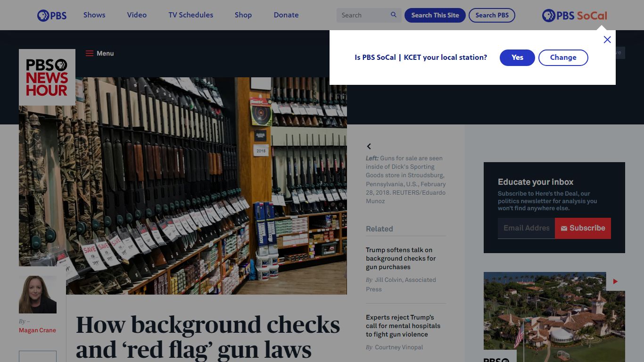
Task: Go to TV Schedules
Action: [191, 15]
